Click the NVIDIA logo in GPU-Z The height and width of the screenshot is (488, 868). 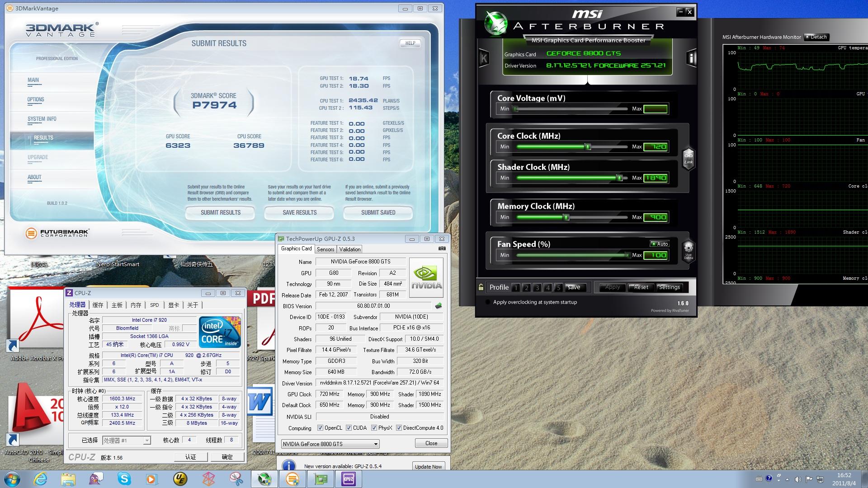(x=426, y=277)
